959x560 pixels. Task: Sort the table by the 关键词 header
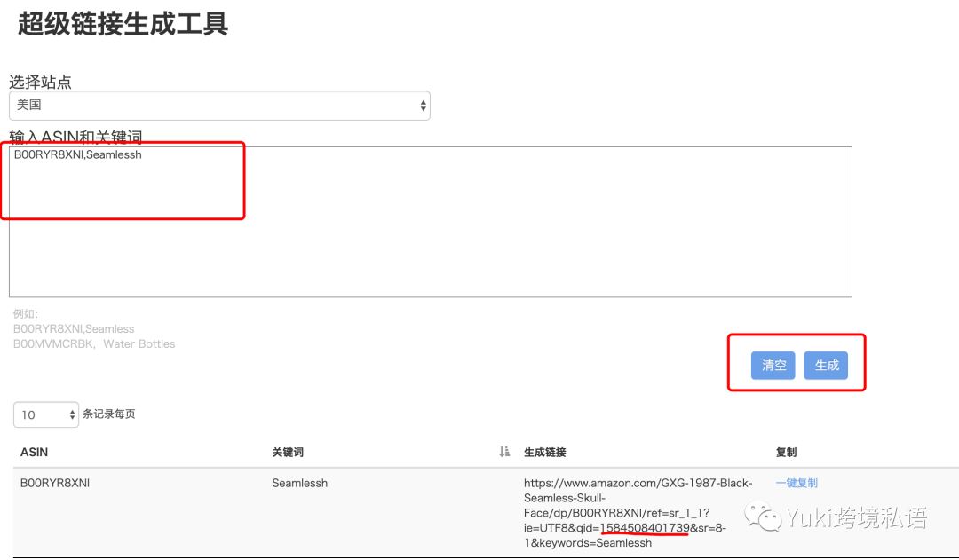click(x=289, y=452)
